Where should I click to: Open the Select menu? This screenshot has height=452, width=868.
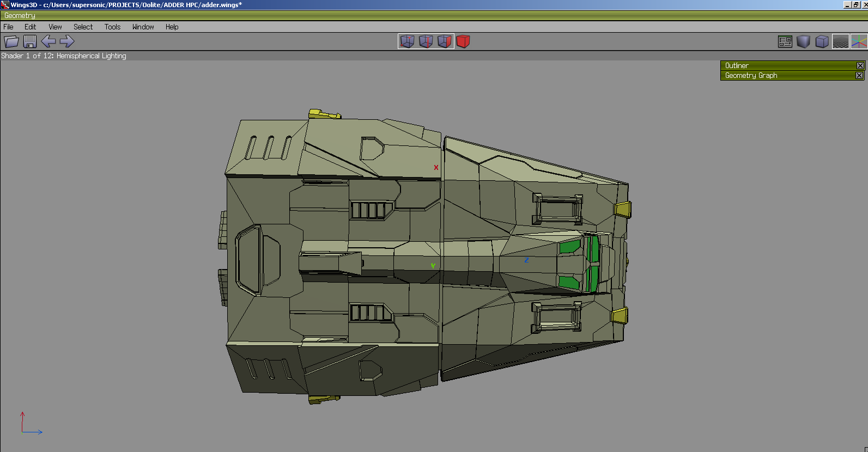point(83,27)
